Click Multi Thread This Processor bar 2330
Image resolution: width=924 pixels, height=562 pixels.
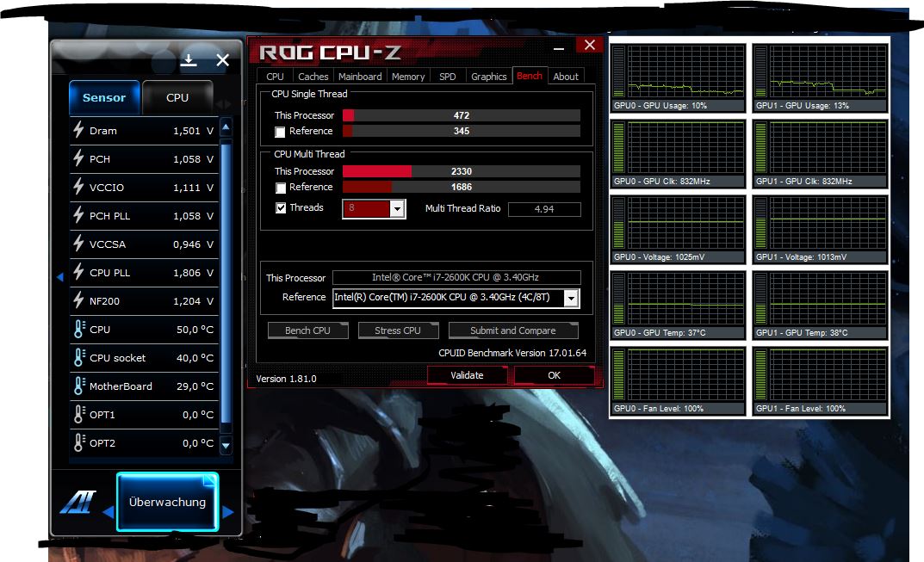pyautogui.click(x=462, y=171)
